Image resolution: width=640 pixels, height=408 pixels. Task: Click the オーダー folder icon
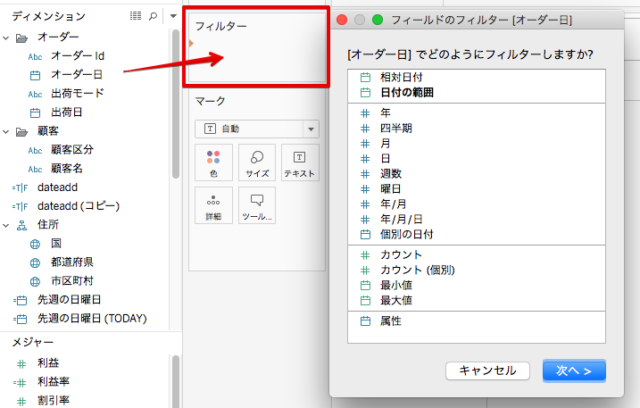point(22,38)
